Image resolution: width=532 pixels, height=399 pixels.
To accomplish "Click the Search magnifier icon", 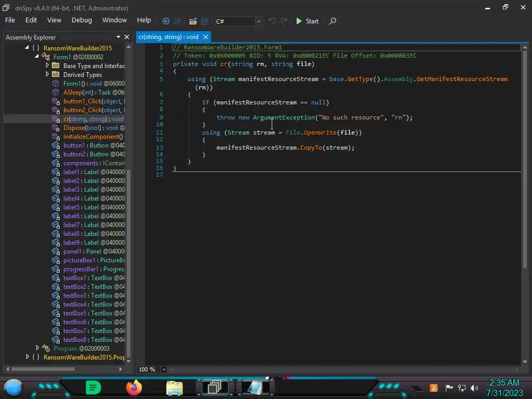I will pos(332,21).
